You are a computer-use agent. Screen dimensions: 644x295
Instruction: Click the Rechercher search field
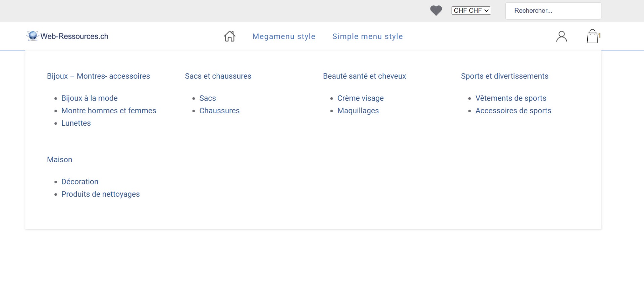(553, 11)
